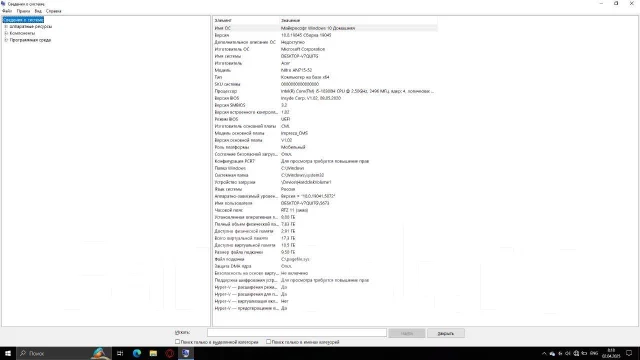Open the Правка menu
This screenshot has width=640, height=360.
[x=23, y=11]
